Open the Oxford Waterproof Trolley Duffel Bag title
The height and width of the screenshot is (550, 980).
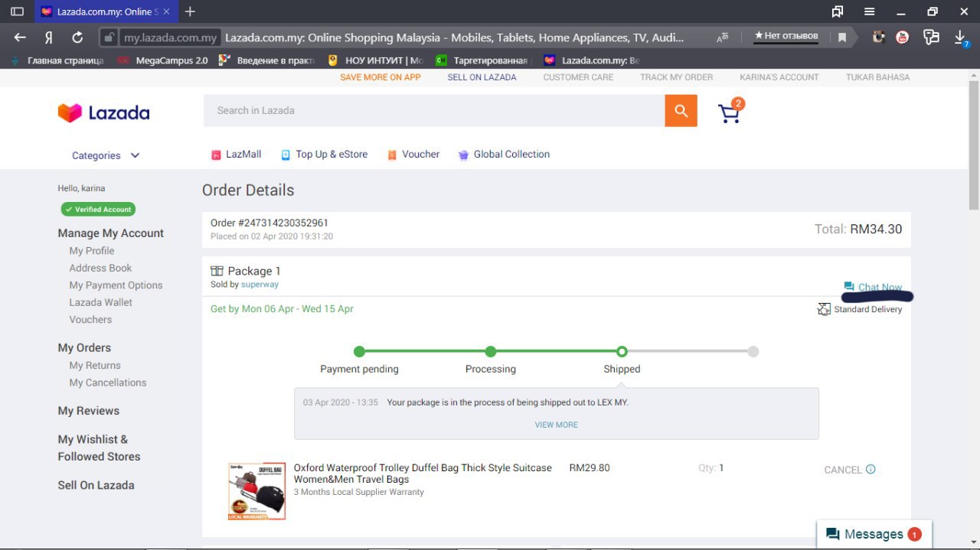423,474
